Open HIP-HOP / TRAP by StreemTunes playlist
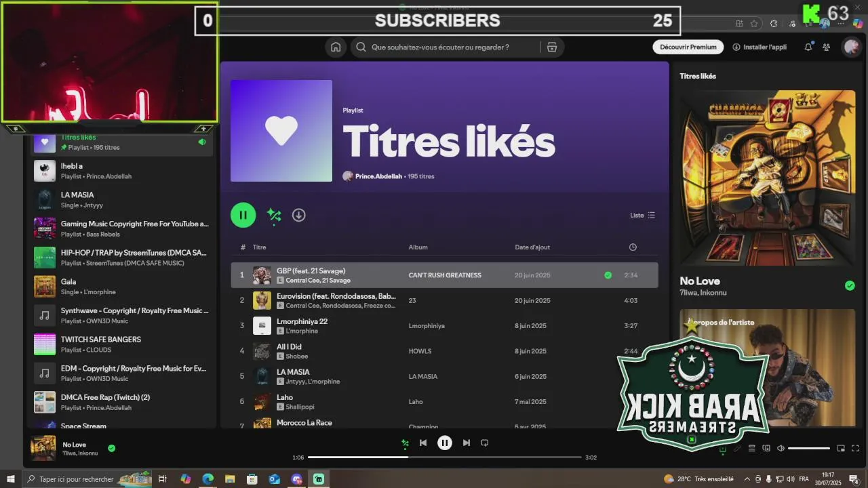The width and height of the screenshot is (868, 488). (x=122, y=258)
